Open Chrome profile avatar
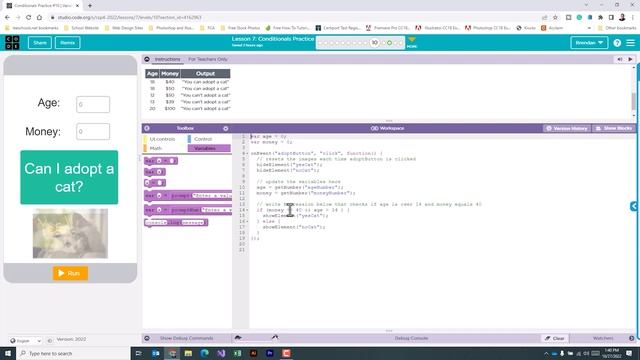 (622, 17)
